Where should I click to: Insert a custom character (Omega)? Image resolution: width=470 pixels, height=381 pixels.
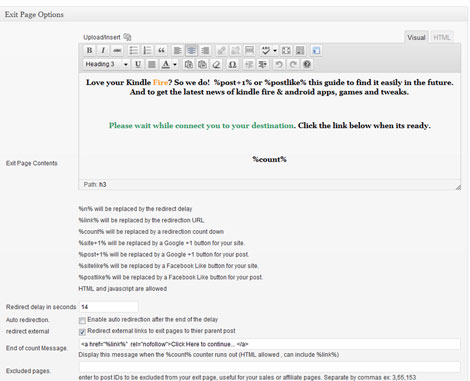pos(232,64)
